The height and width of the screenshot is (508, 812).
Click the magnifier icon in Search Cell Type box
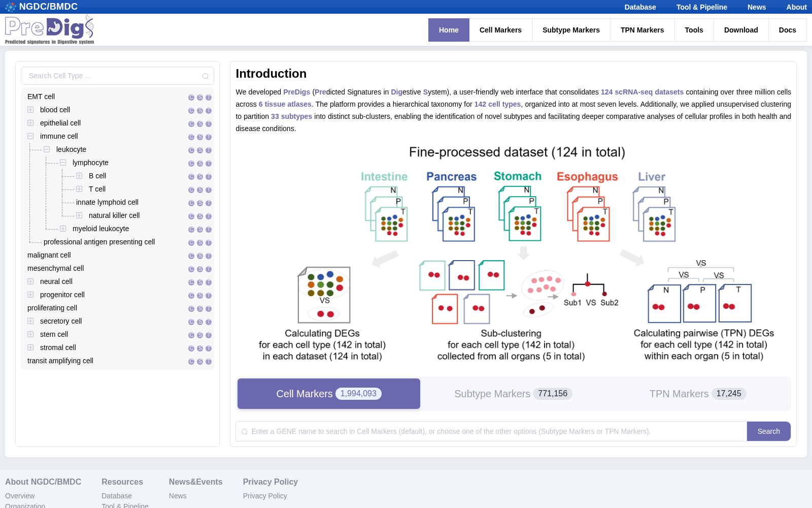[x=206, y=76]
